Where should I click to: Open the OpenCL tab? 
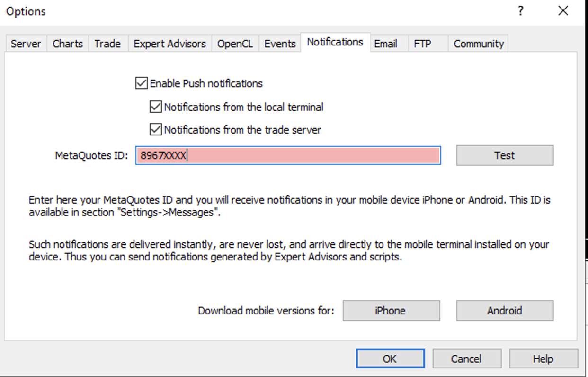235,44
